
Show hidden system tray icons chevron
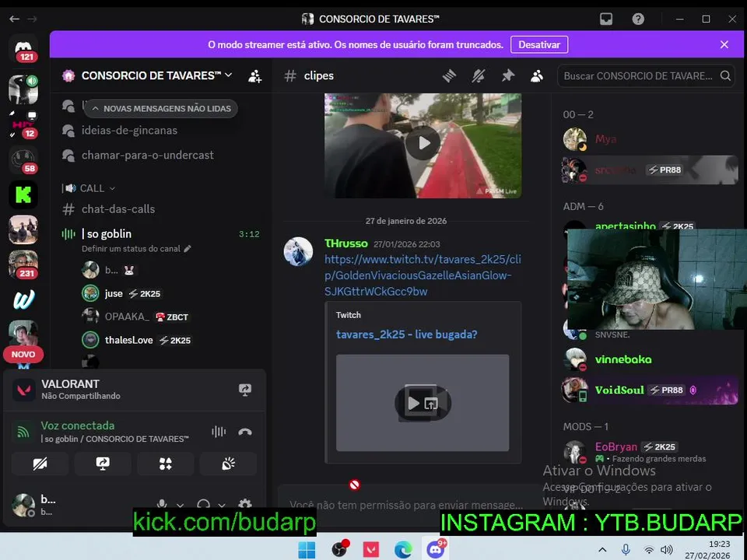602,550
